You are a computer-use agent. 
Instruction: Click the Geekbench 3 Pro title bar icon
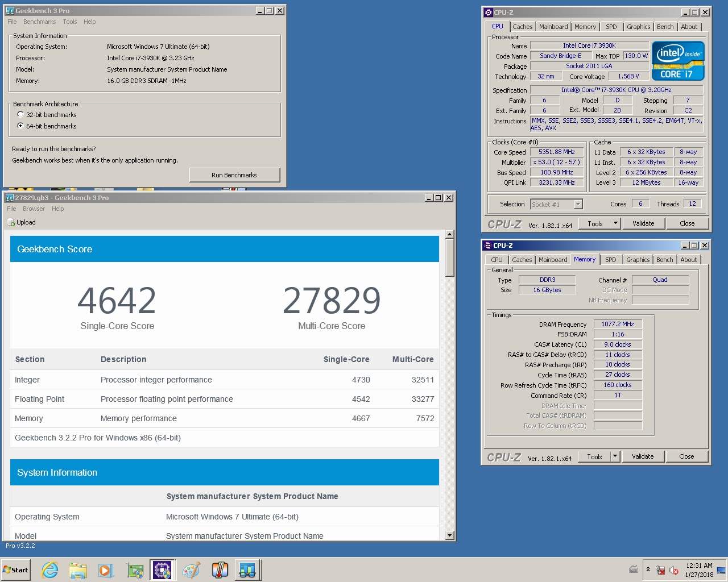click(10, 10)
